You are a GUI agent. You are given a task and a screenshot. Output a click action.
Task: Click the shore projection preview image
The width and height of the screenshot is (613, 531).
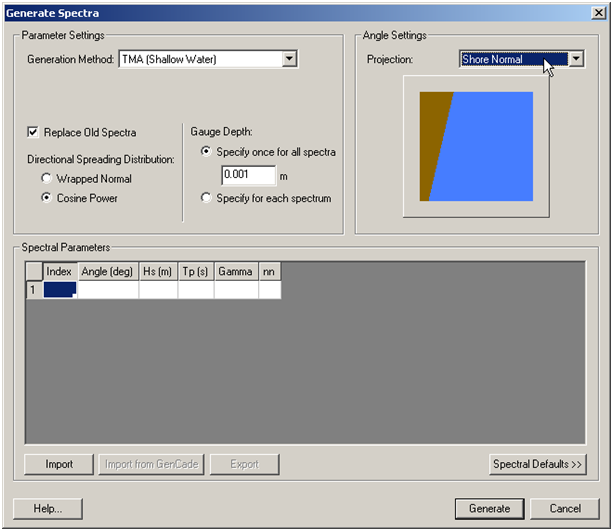click(476, 146)
